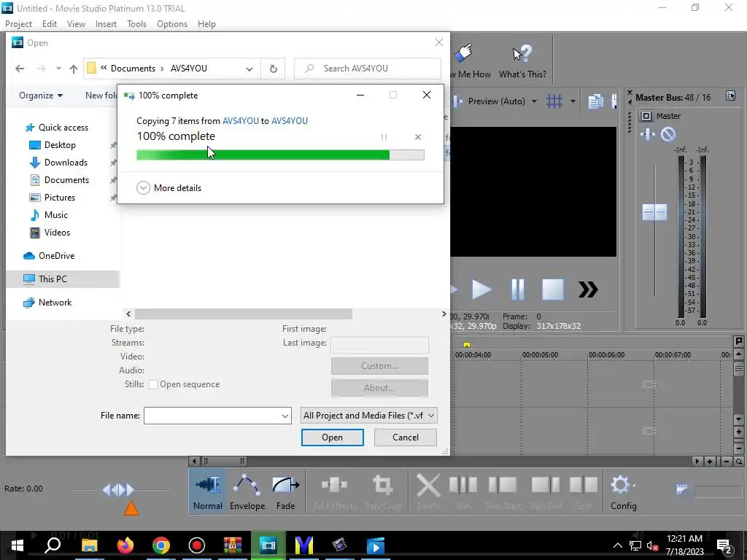The height and width of the screenshot is (560, 747).
Task: Click the scrub control orange marker
Action: (x=131, y=508)
